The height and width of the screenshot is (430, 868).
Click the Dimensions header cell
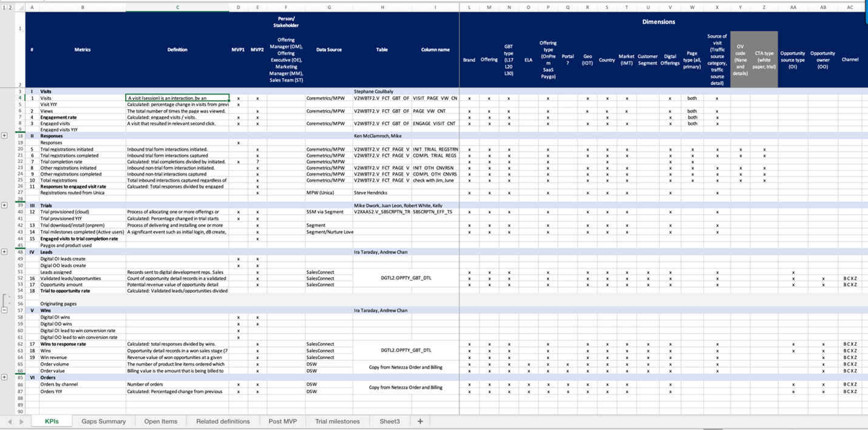click(659, 22)
